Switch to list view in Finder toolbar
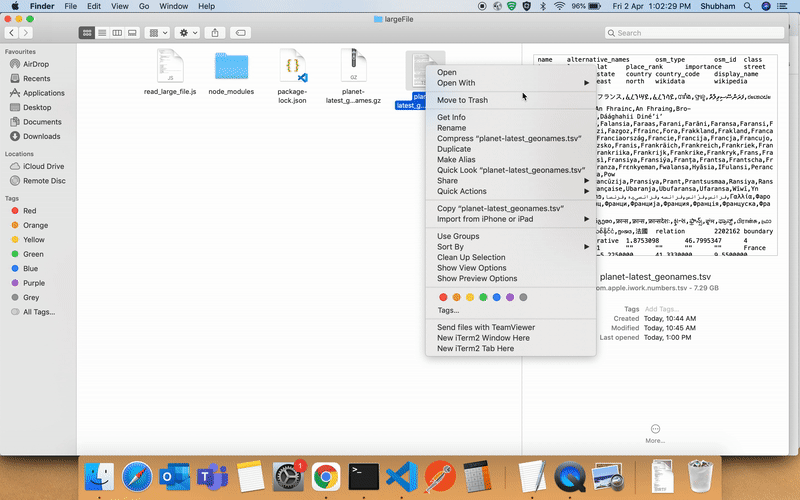 (102, 33)
